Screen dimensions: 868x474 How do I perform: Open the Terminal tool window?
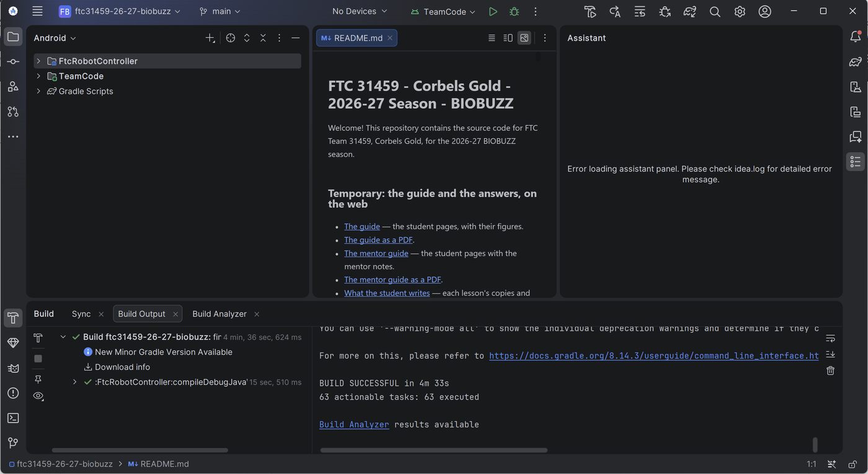pos(13,418)
